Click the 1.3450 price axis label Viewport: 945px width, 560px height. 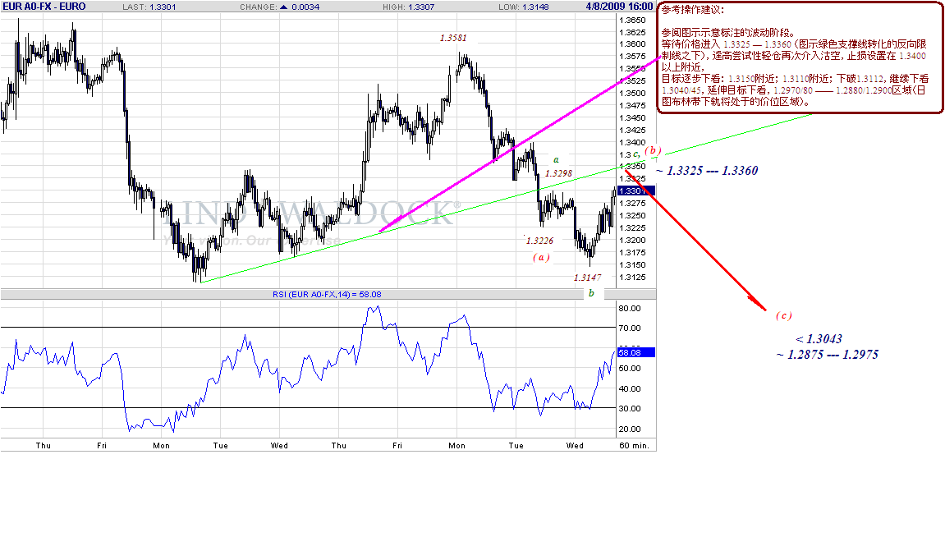[632, 118]
